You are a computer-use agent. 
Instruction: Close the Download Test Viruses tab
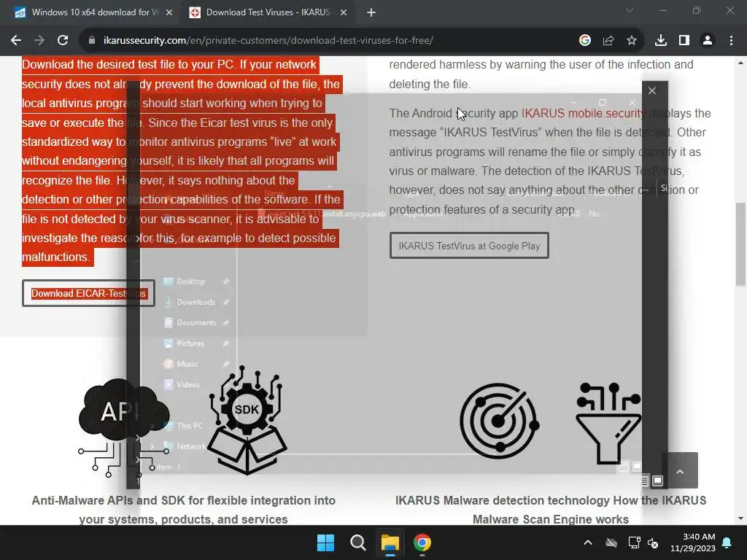344,12
